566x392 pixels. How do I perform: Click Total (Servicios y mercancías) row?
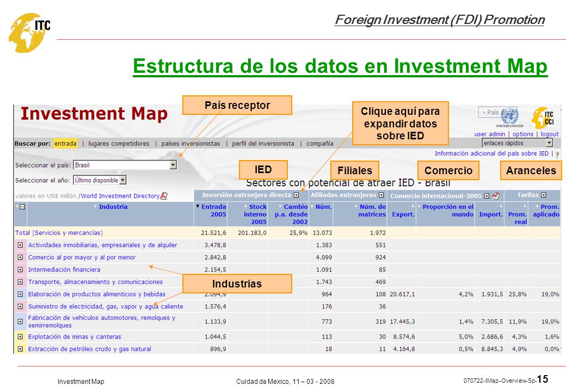[287, 233]
